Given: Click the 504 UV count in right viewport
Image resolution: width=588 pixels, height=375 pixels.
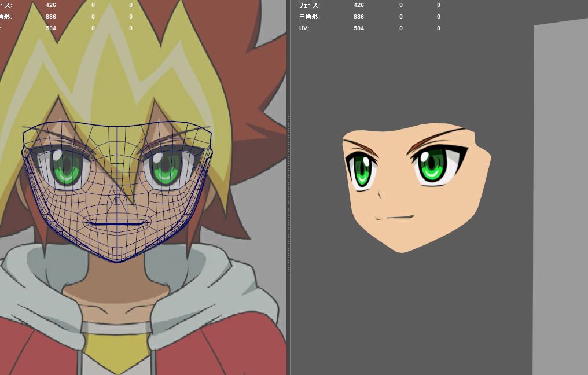Looking at the screenshot, I should tap(358, 28).
